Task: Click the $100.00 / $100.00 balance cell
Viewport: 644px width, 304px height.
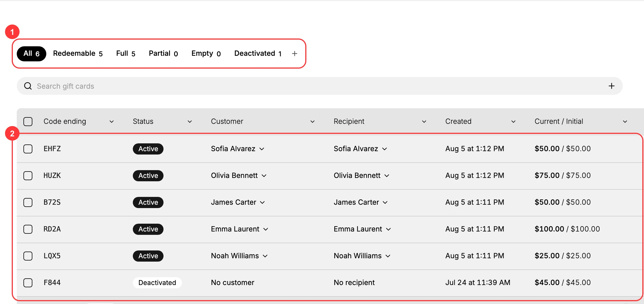Action: coord(567,229)
